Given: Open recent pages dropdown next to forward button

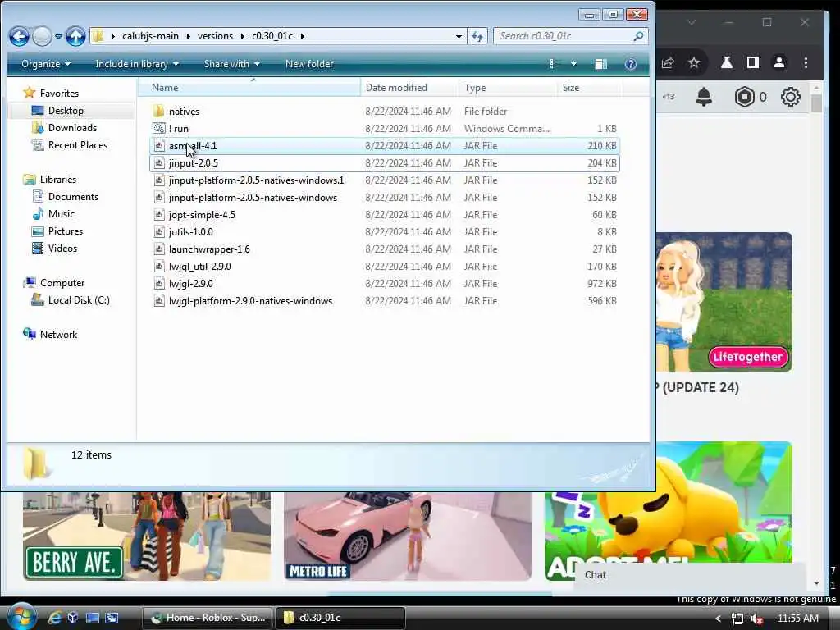Looking at the screenshot, I should click(58, 36).
